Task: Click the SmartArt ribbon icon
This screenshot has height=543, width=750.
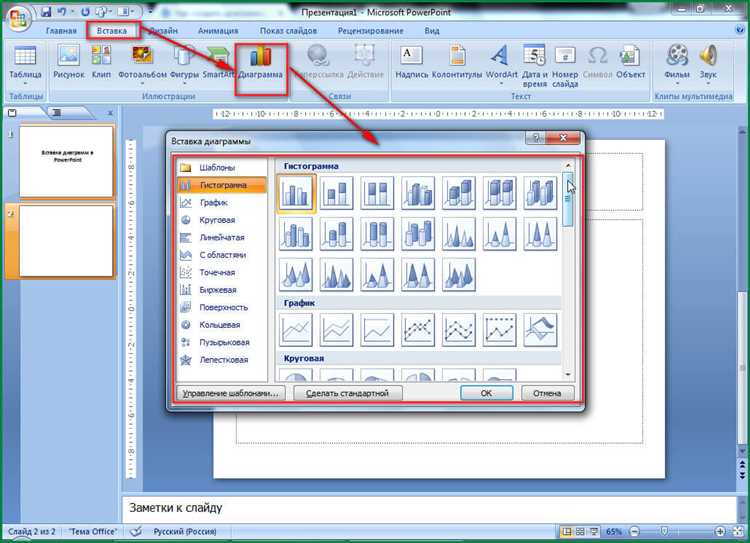Action: [x=218, y=57]
